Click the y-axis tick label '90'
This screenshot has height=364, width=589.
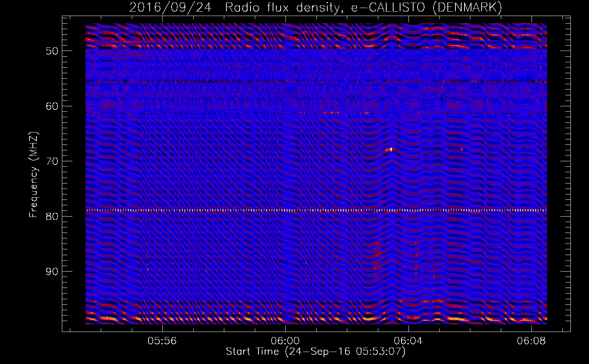tap(52, 272)
